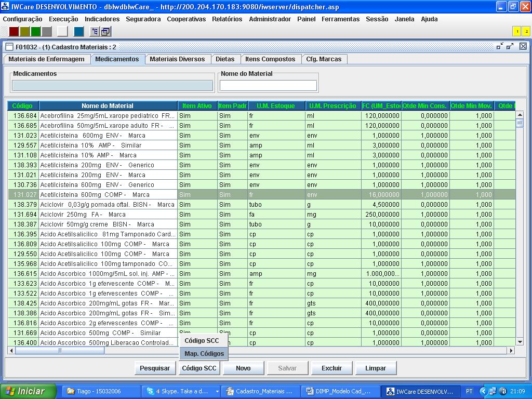The image size is (532, 399).
Task: Click the cascade windows toolbar icon
Action: [105, 32]
